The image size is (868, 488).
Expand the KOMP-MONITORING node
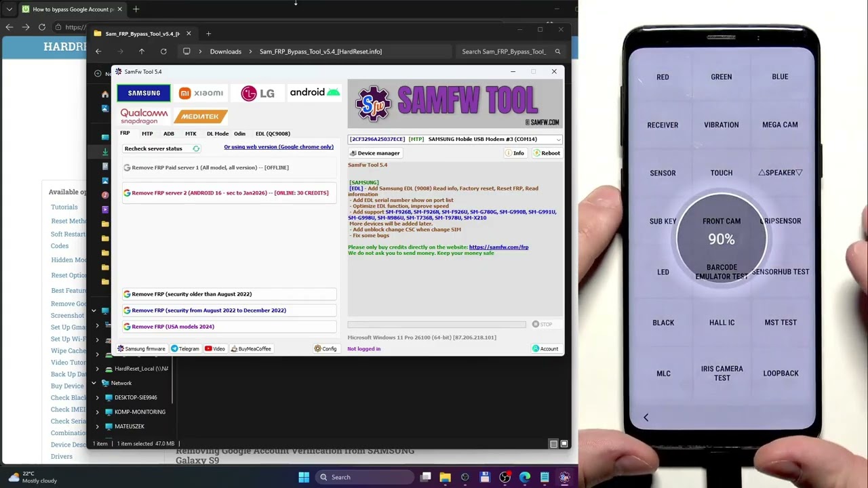pos(97,412)
